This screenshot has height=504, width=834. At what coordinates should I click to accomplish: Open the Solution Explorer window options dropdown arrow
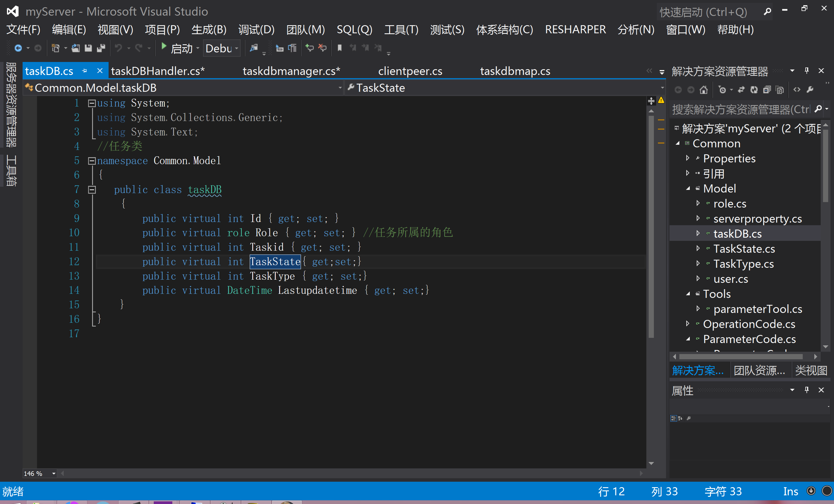[x=792, y=71]
